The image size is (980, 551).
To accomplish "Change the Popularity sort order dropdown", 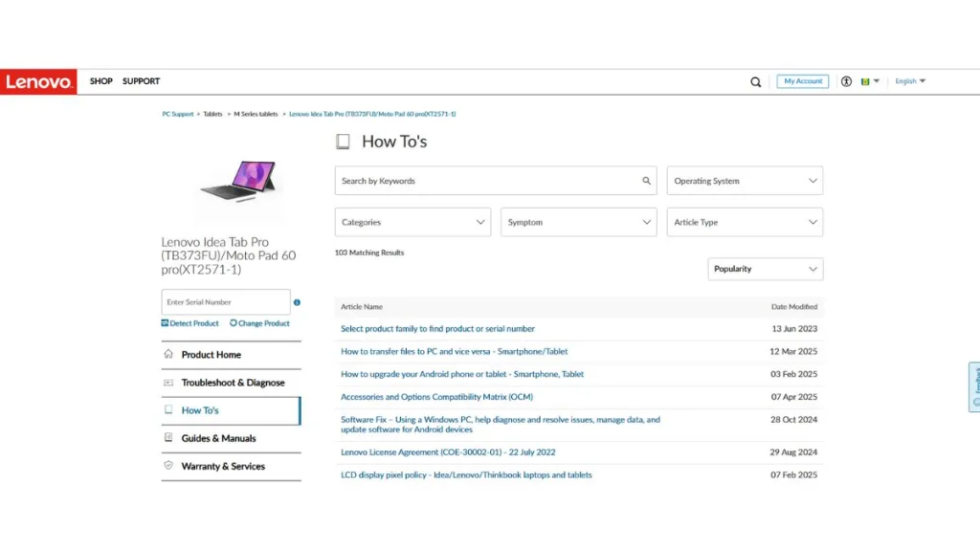I will pyautogui.click(x=766, y=269).
